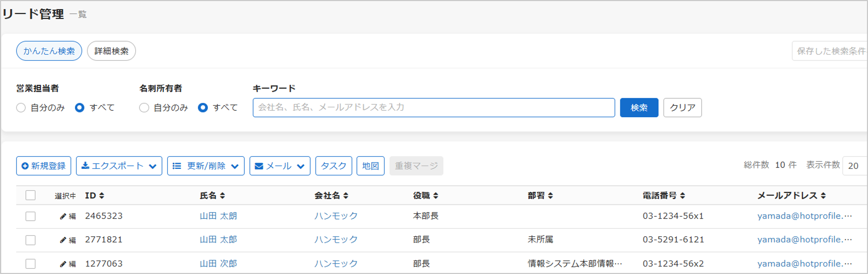The height and width of the screenshot is (274, 868).
Task: Open the 更新/削除 dropdown
Action: 206,166
